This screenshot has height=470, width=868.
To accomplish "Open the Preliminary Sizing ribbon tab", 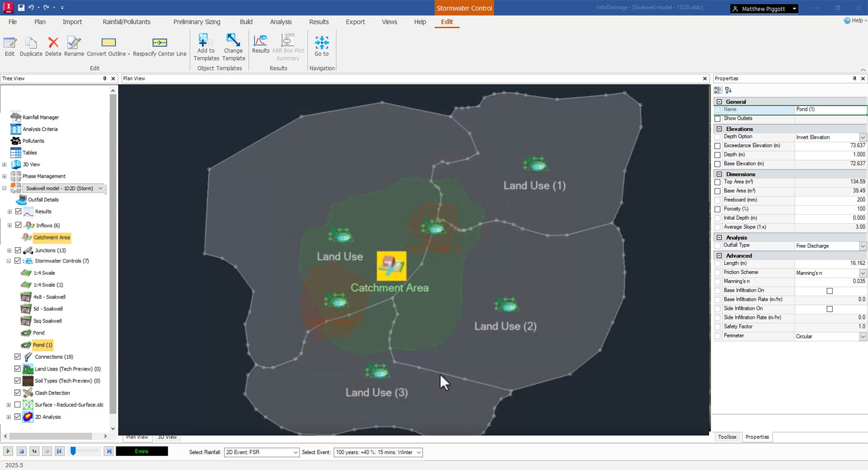I will pyautogui.click(x=197, y=22).
